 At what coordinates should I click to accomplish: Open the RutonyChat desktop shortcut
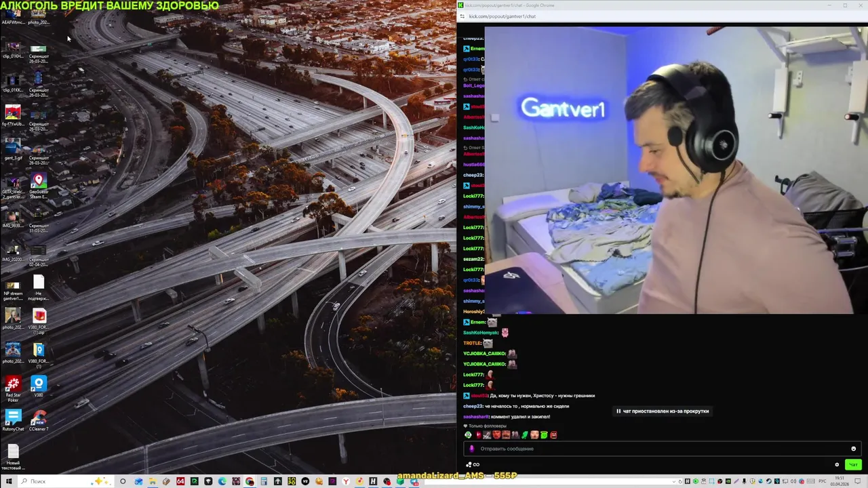[13, 421]
